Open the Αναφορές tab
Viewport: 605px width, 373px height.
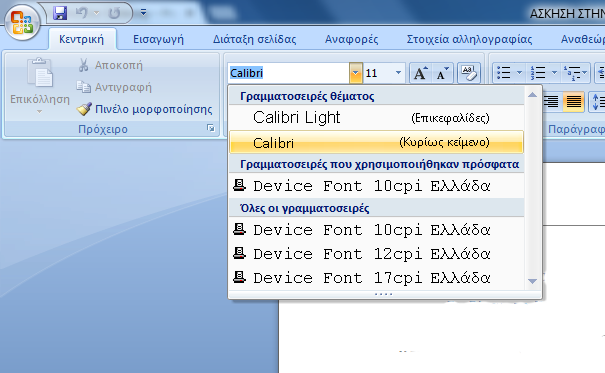coord(352,39)
